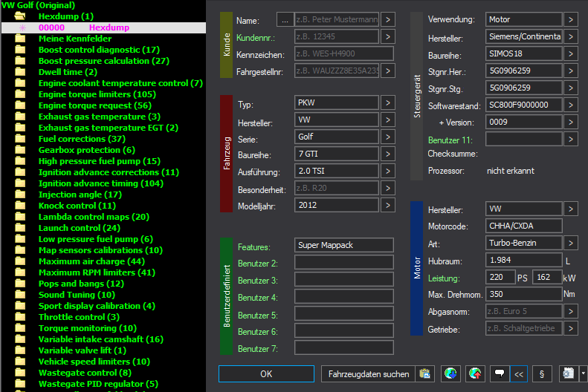Open Pops and bangs (12) folder

pyautogui.click(x=81, y=284)
